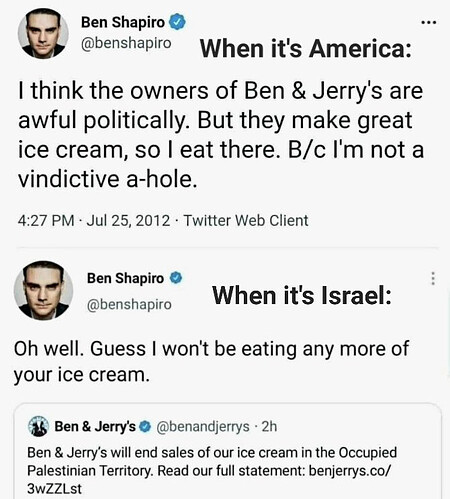Click the 2h timestamp on quoted tweet

(x=269, y=426)
